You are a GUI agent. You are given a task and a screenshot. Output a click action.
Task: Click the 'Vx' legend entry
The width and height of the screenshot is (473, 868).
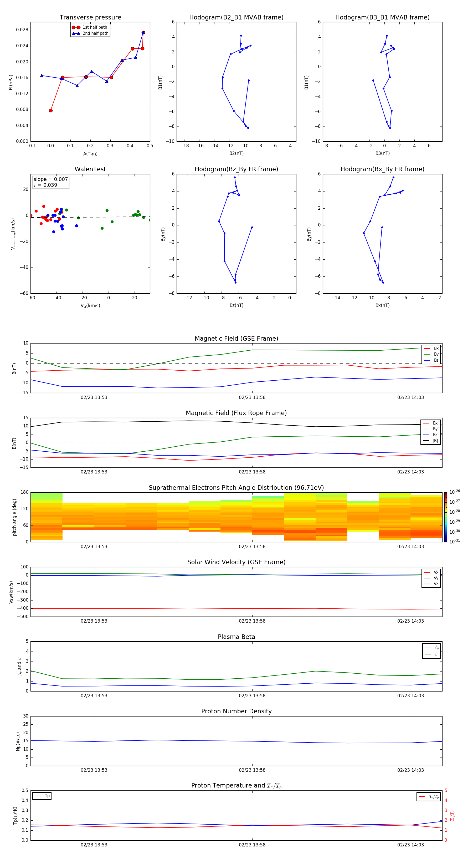pyautogui.click(x=431, y=572)
